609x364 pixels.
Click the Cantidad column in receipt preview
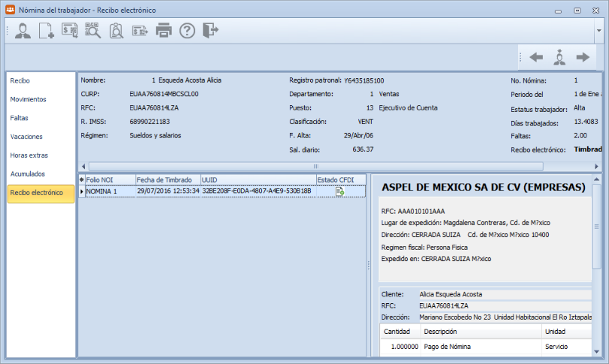(x=397, y=332)
